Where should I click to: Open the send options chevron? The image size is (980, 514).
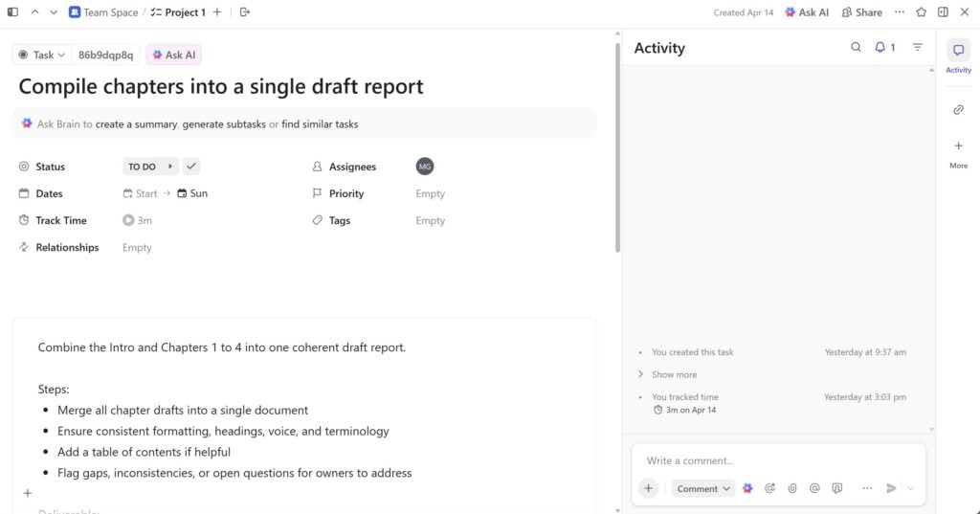[x=911, y=488]
